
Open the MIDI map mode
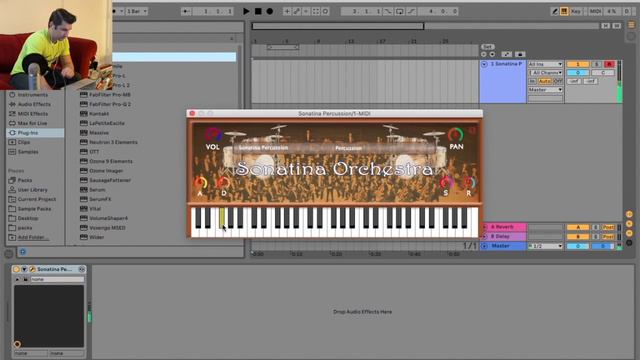[595, 11]
